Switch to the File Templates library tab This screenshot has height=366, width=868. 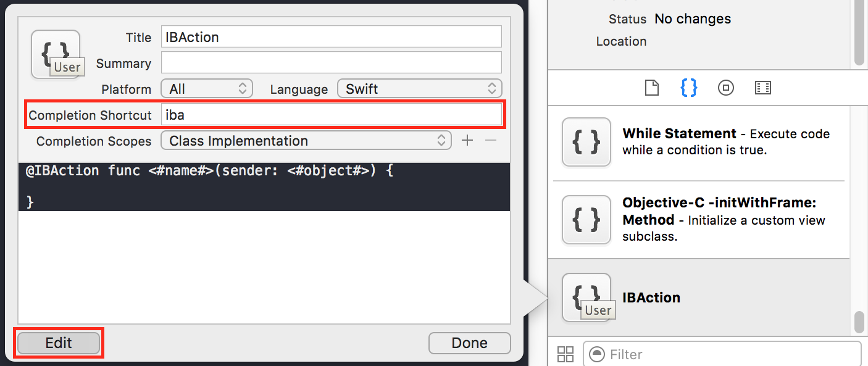(651, 88)
